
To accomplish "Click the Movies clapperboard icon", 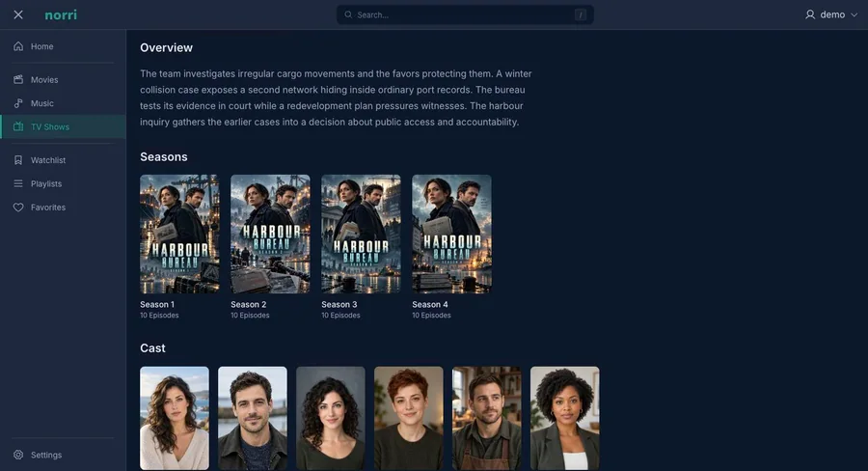I will pyautogui.click(x=18, y=80).
